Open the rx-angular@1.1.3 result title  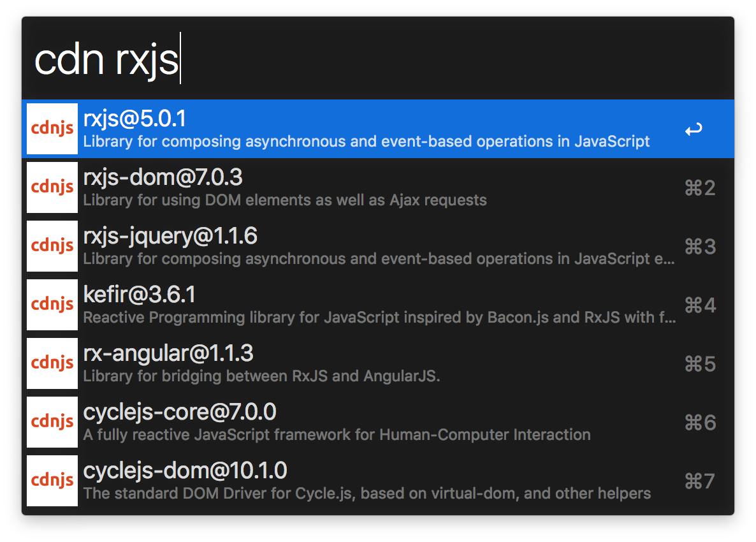168,353
